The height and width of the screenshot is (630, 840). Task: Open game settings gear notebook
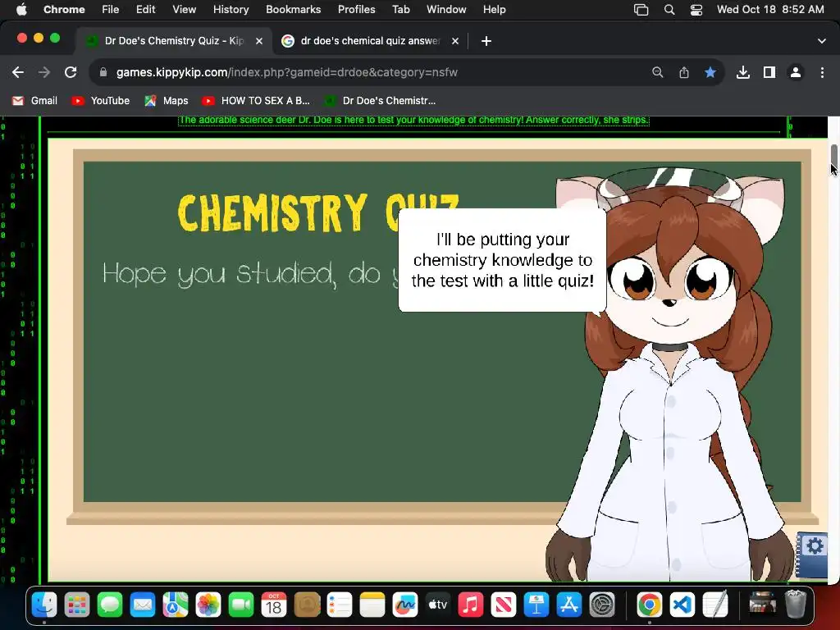tap(812, 554)
